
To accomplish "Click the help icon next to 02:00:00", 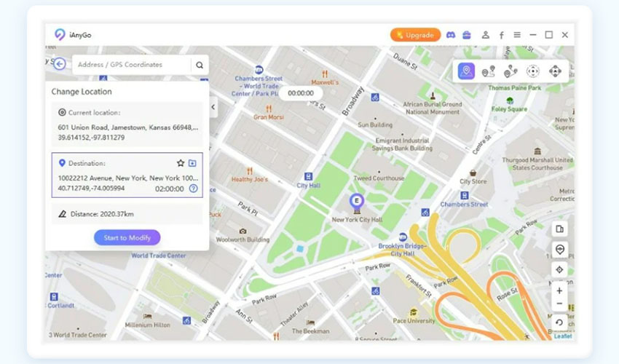I will coord(193,189).
